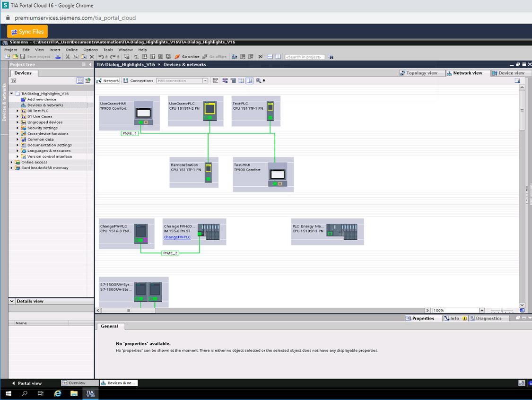Click the UseCases-PLC CPU 1515TF-2 PN device

196,111
